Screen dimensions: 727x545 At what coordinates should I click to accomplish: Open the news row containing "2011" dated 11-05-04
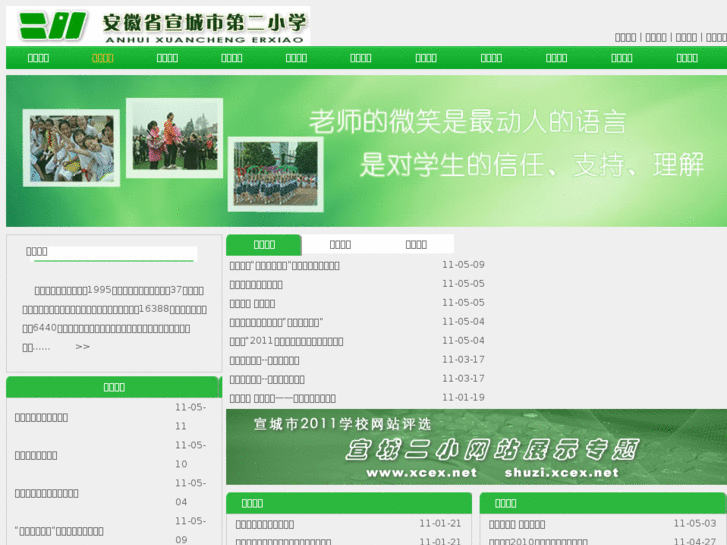point(286,341)
